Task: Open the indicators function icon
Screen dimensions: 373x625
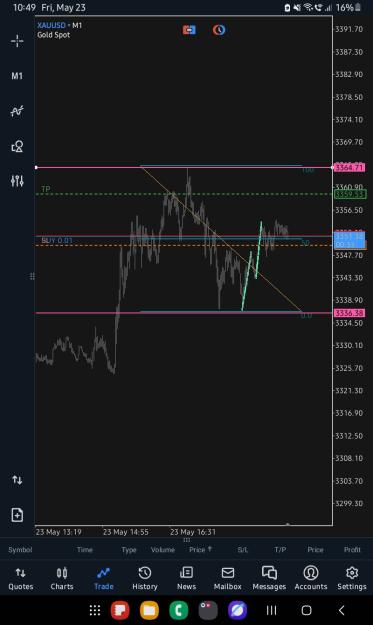Action: tap(17, 111)
